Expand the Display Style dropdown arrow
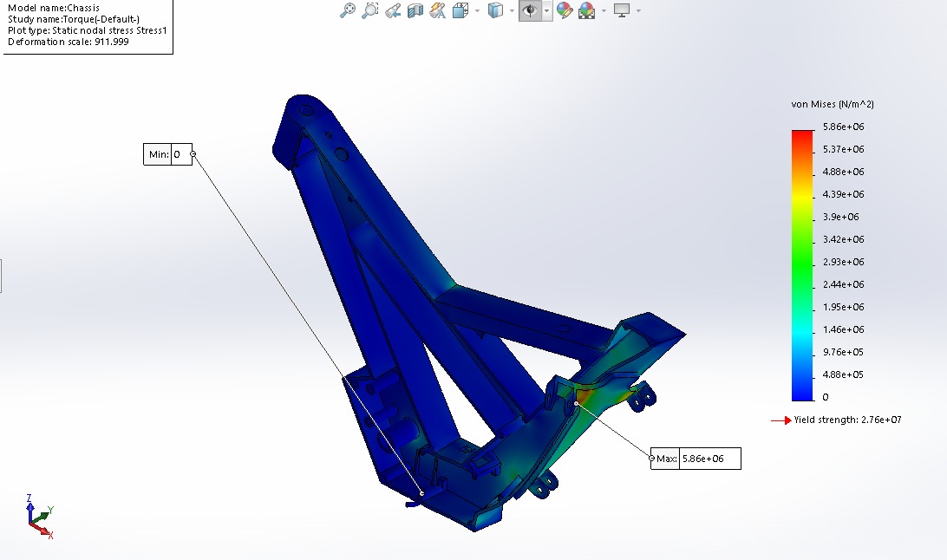Image resolution: width=947 pixels, height=560 pixels. pos(512,11)
